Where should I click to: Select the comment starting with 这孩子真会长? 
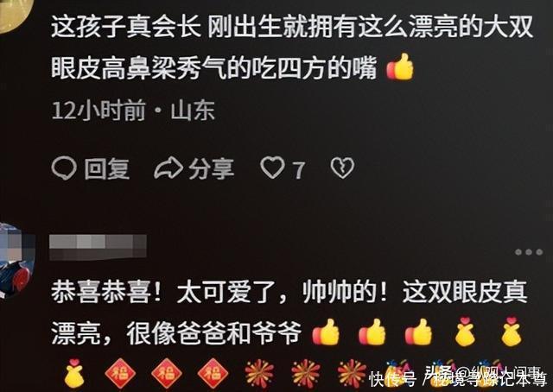tap(292, 47)
